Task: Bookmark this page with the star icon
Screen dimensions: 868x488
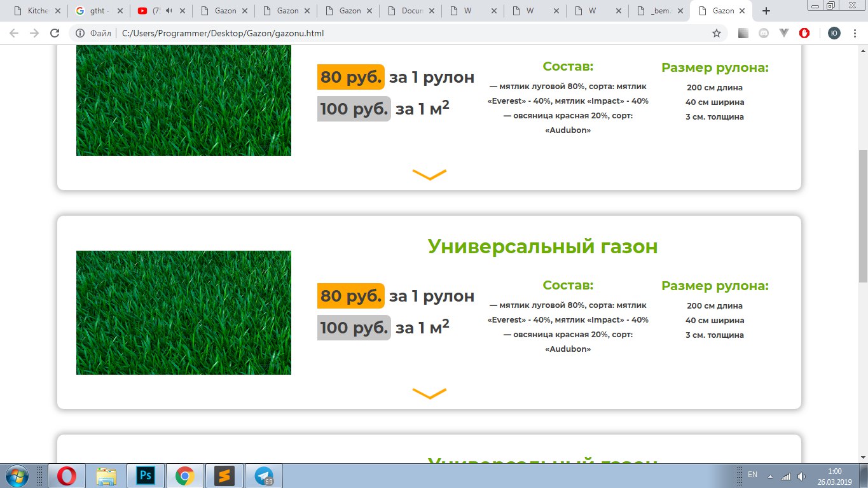Action: click(717, 33)
